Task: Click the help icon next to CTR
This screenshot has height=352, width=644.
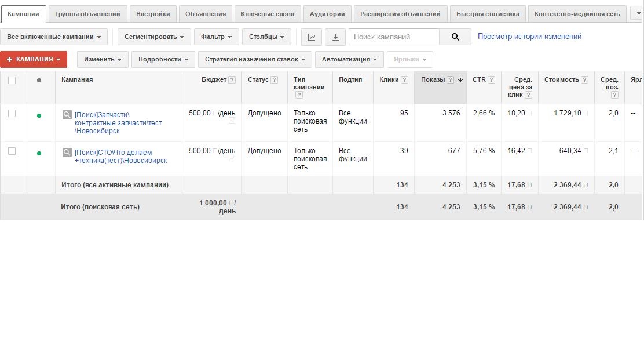Action: 491,80
